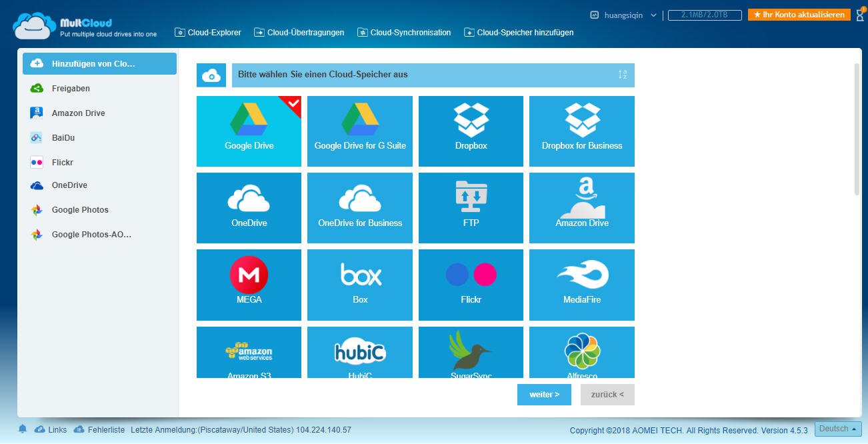Screen dimensions: 868x444
Task: Pick the Amazon Drive tile in the grid
Action: 582,208
